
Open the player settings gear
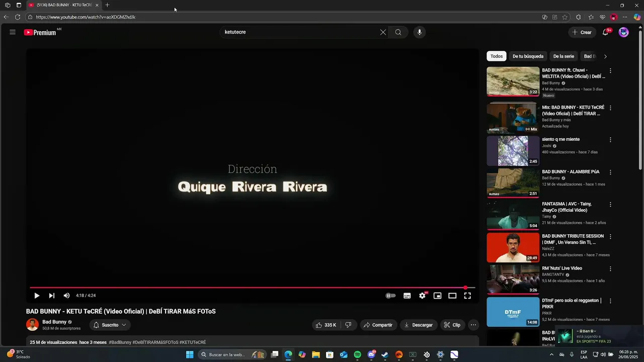pyautogui.click(x=422, y=296)
